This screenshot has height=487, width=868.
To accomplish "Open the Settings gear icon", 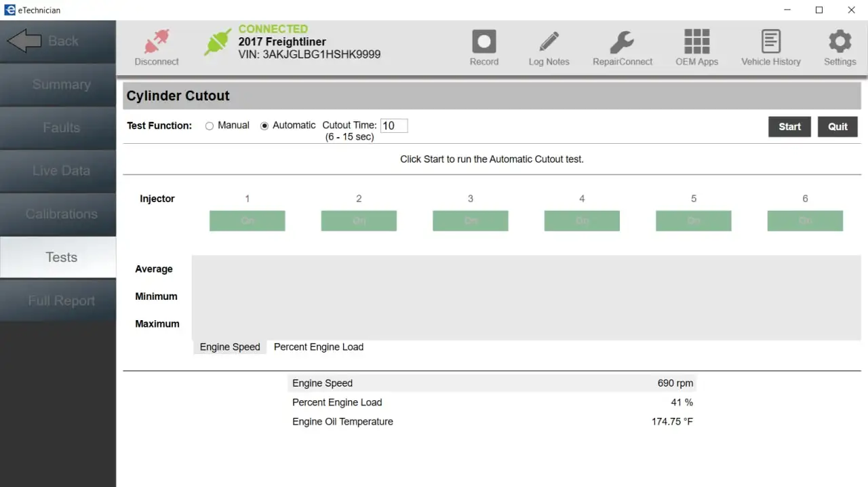I will [840, 41].
